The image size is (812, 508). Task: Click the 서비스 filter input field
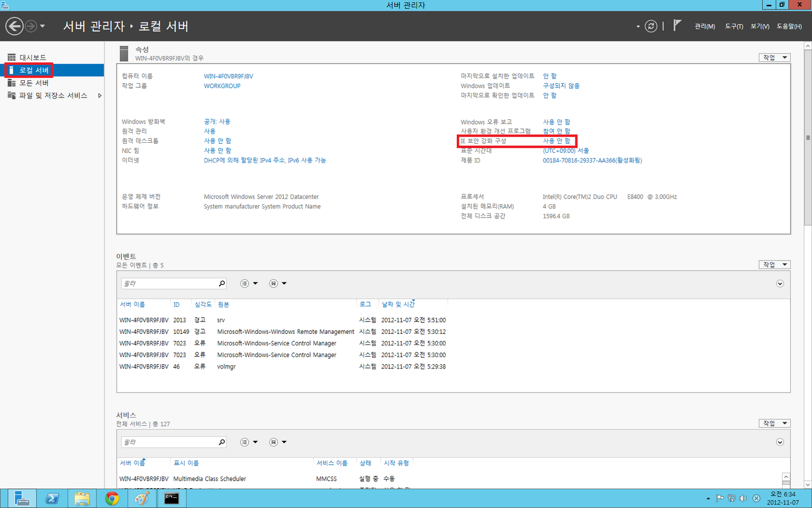click(169, 442)
